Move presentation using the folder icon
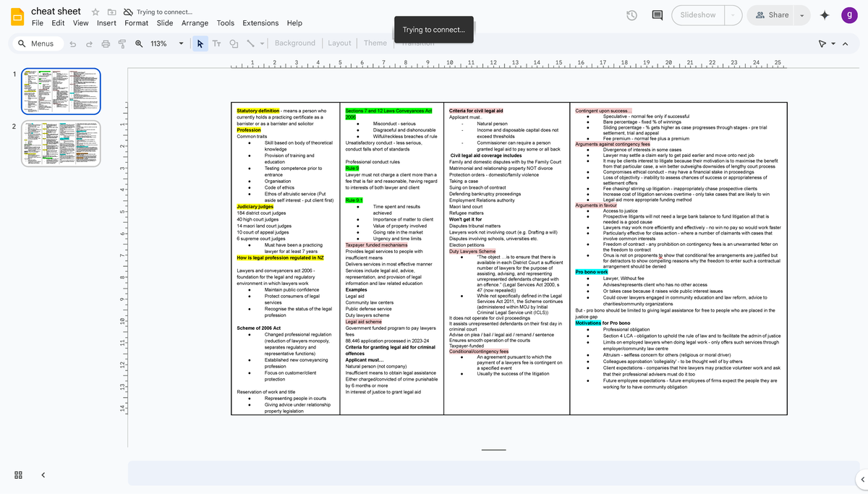The height and width of the screenshot is (494, 868). click(112, 12)
